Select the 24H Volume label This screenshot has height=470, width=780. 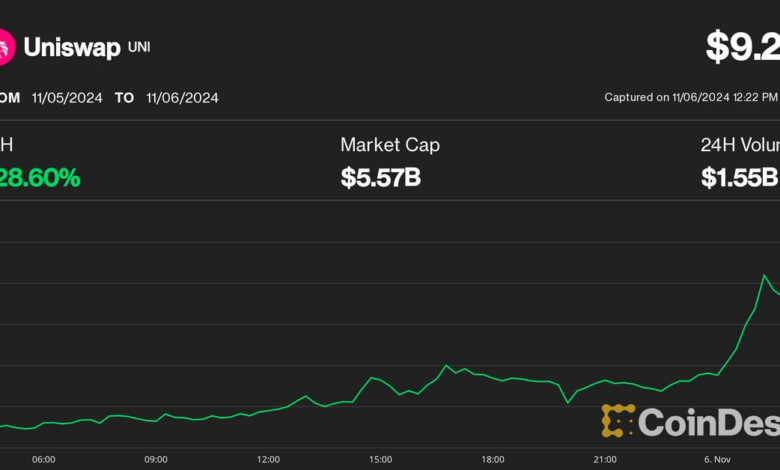pos(740,145)
